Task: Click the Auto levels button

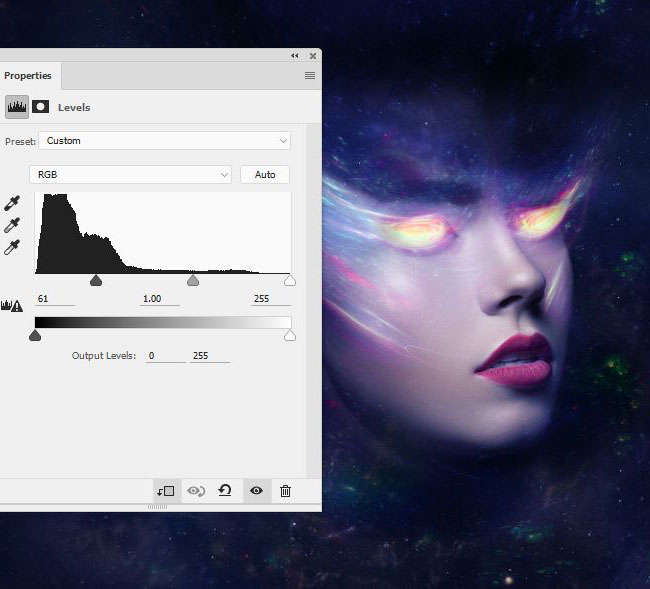Action: coord(265,175)
